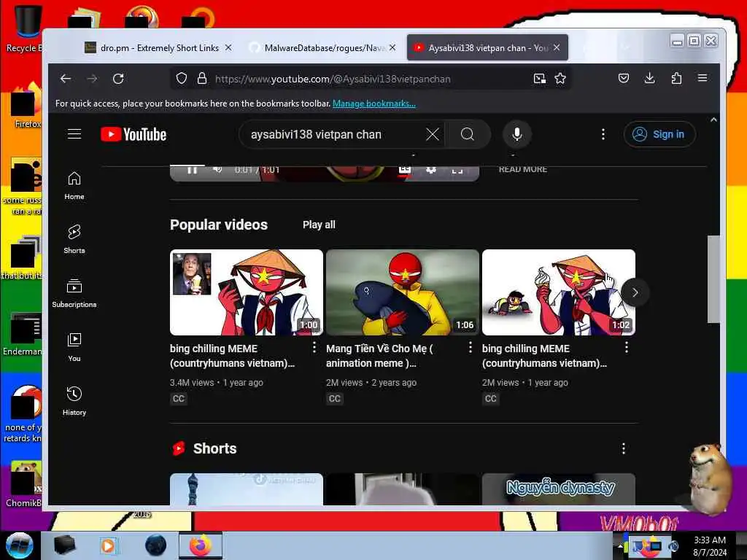The image size is (747, 560).
Task: Close the dro.pm tab
Action: (x=228, y=47)
